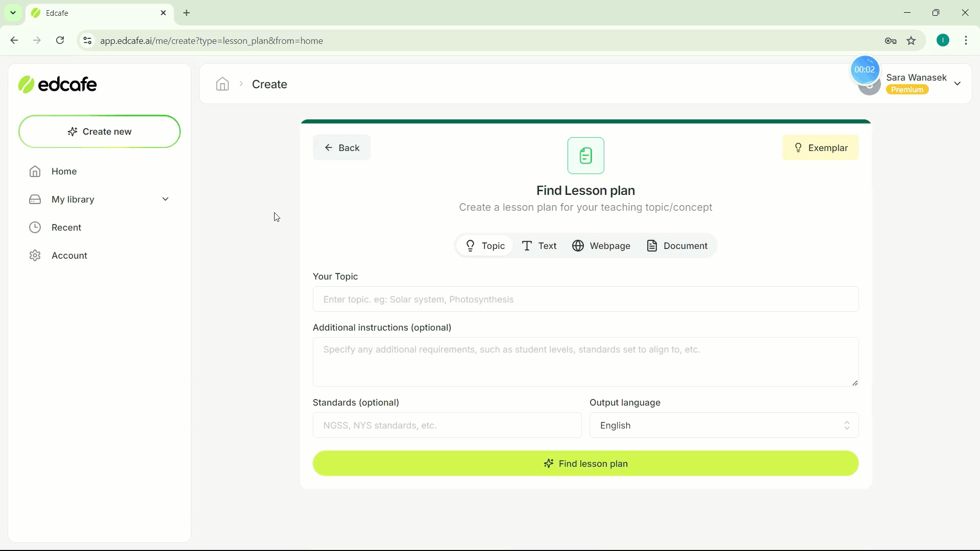Open the Sara Wanasek account menu chevron
980x551 pixels.
point(958,84)
